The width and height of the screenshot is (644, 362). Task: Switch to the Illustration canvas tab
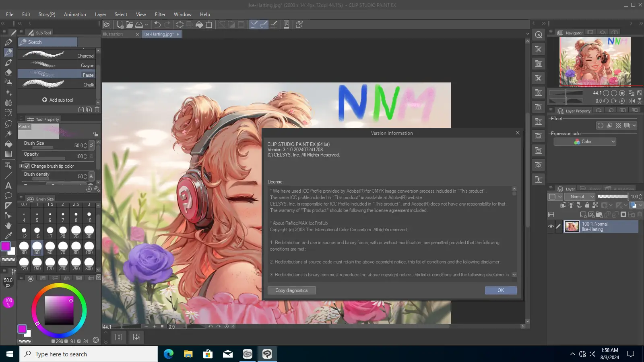tap(113, 34)
